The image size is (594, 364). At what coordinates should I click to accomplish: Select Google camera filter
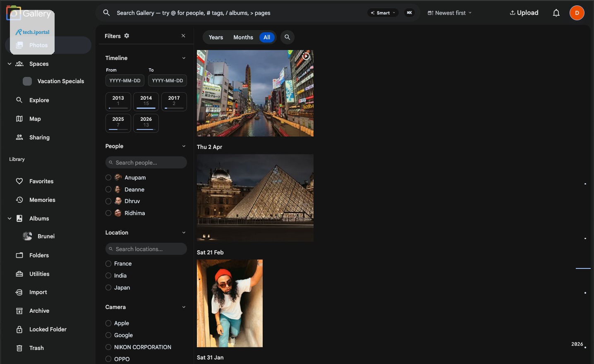tap(108, 335)
